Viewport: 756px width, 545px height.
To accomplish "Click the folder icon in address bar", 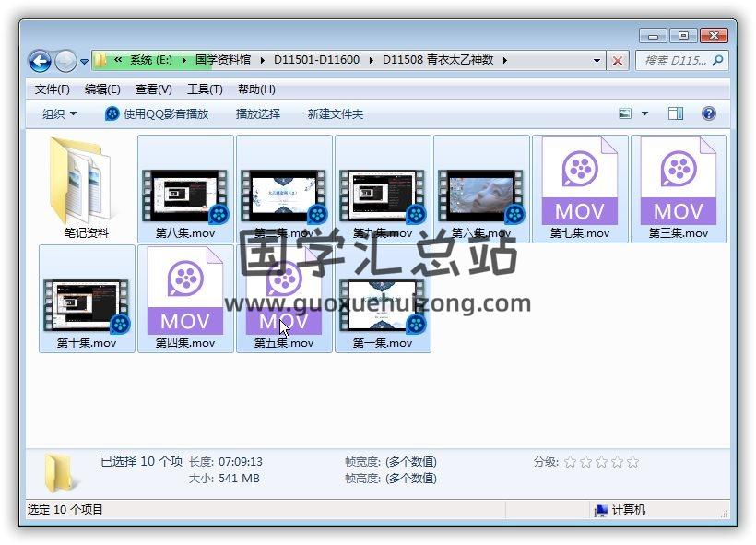I will coord(100,60).
